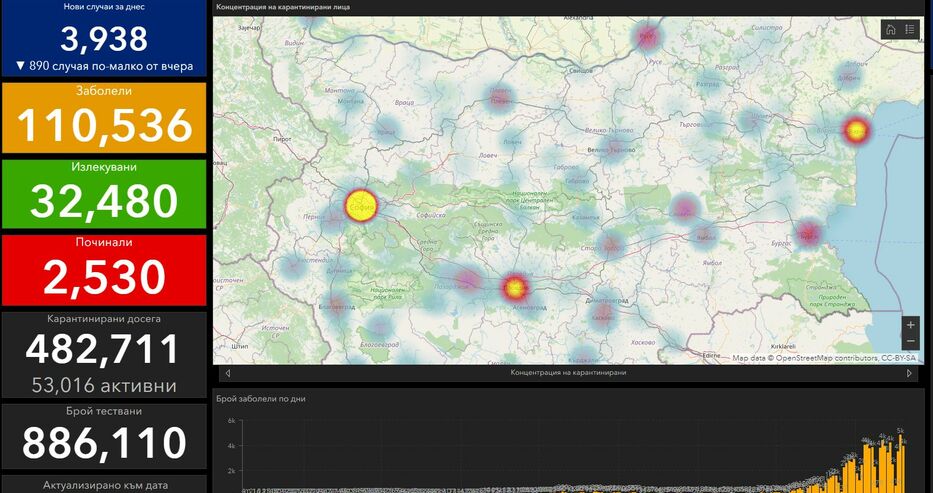
Task: Go to previous map with left arrow
Action: [228, 373]
